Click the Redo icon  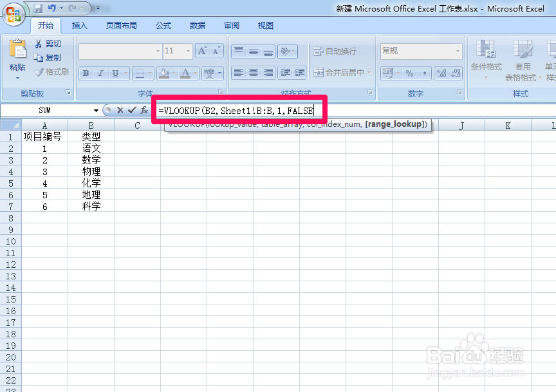[73, 8]
